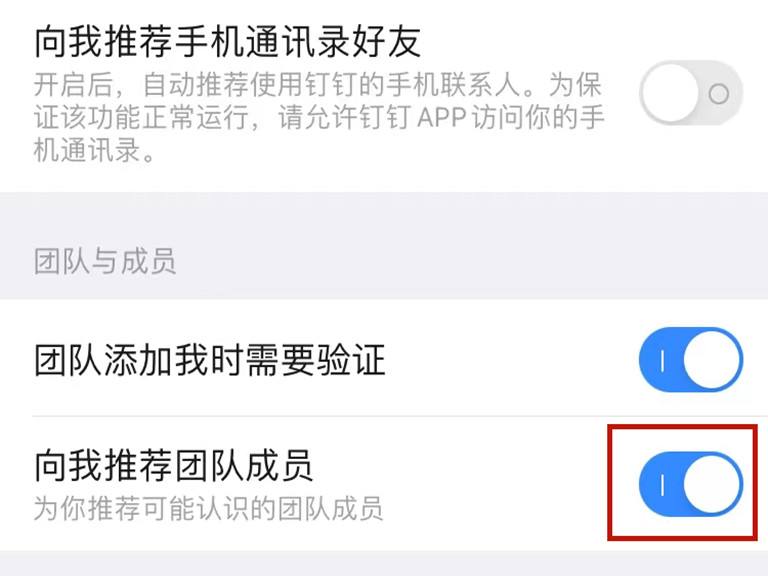Disable 向我推荐团队成员 switch
The image size is (768, 576).
[691, 485]
